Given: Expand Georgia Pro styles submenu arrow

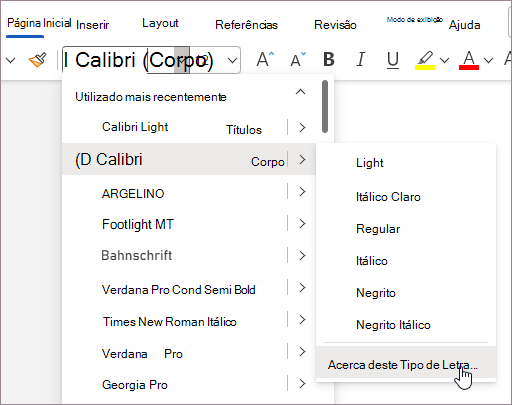Looking at the screenshot, I should (x=302, y=383).
